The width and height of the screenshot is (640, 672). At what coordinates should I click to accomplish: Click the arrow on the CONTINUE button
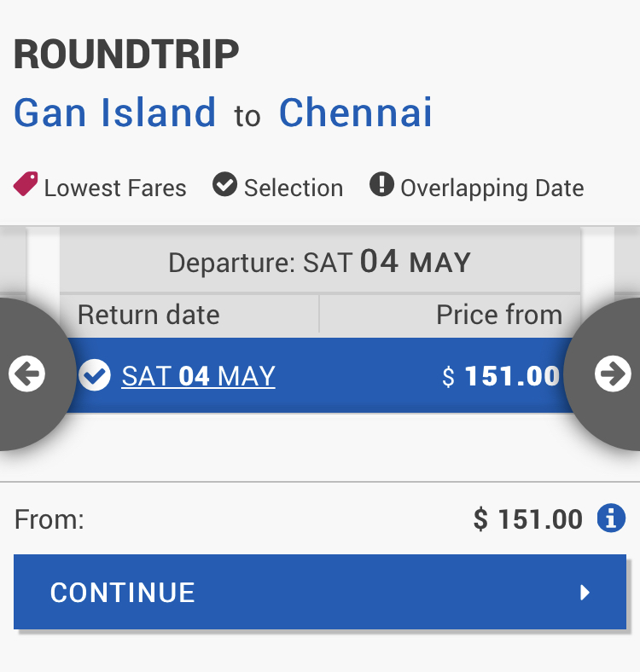[x=585, y=593]
